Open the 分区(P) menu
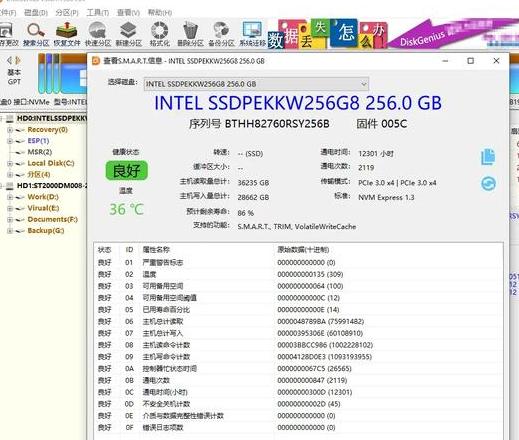519x440 pixels. point(67,13)
